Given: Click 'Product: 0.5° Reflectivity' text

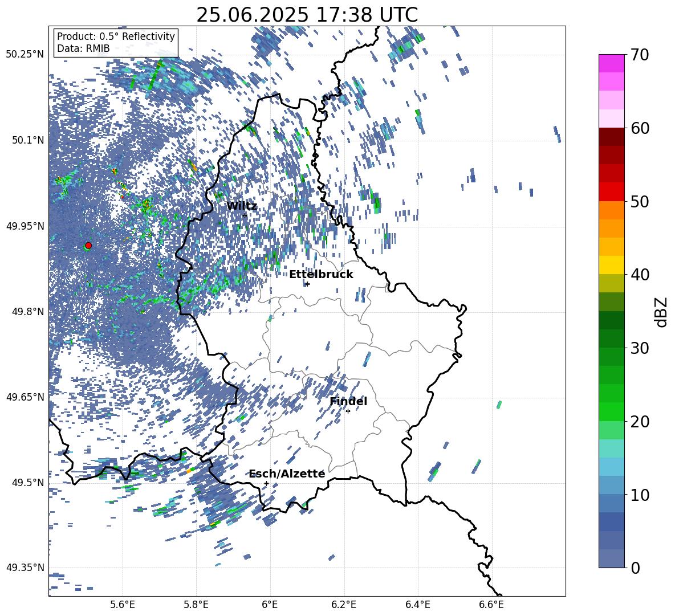Looking at the screenshot, I should click(116, 36).
